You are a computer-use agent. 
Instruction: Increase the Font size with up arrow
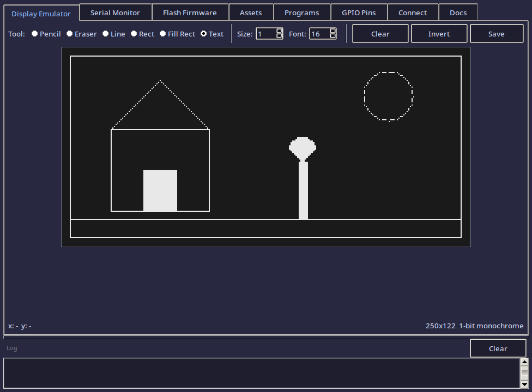332,31
